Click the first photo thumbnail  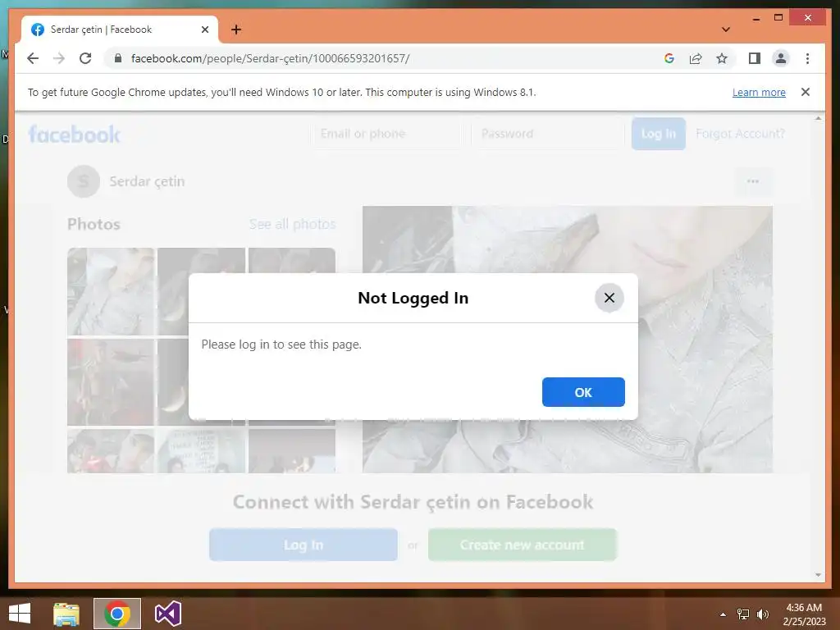click(x=111, y=291)
